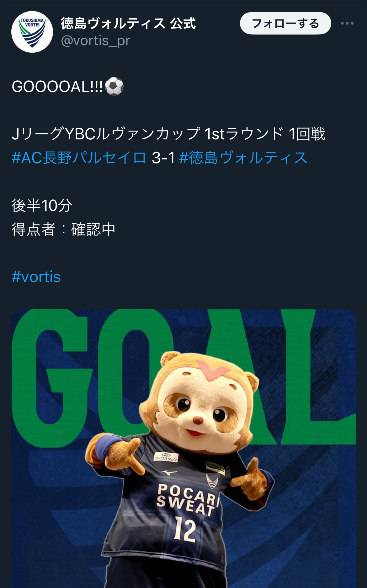Click the soccer ball emoji
Screen dimensions: 367x588
(x=114, y=86)
